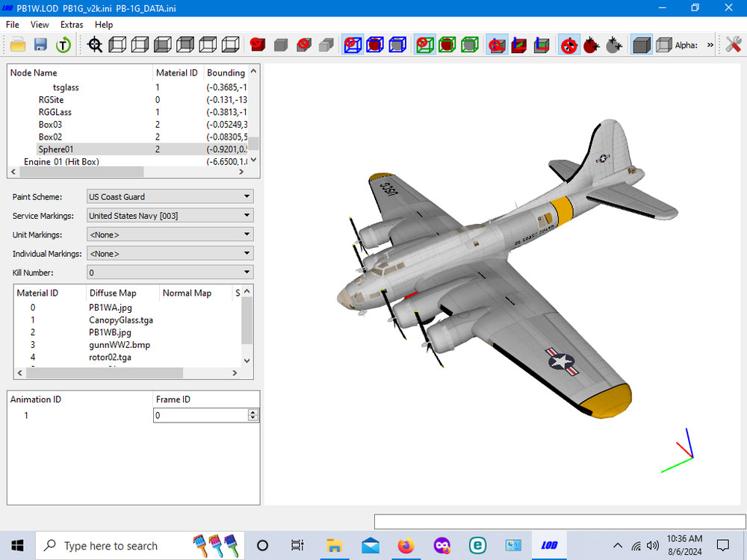747x560 pixels.
Task: Open the Extras menu
Action: pyautogui.click(x=72, y=25)
